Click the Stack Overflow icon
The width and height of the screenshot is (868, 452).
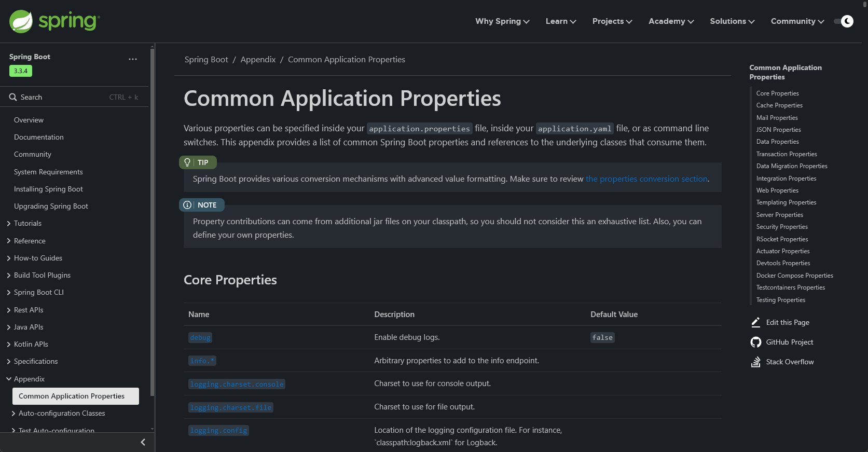tap(756, 362)
